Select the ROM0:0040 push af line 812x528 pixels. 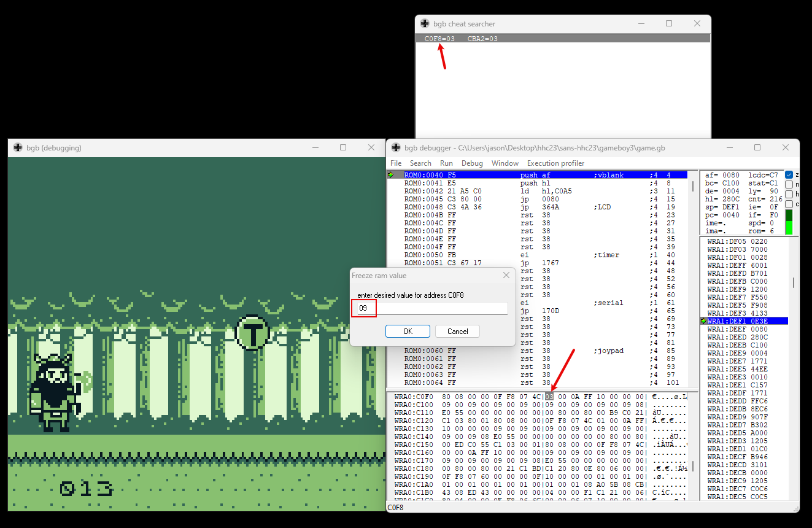click(x=538, y=175)
